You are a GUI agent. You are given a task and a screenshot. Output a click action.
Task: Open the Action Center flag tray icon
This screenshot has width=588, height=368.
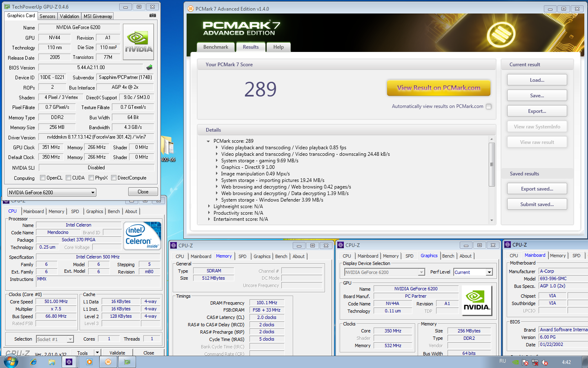click(x=526, y=362)
